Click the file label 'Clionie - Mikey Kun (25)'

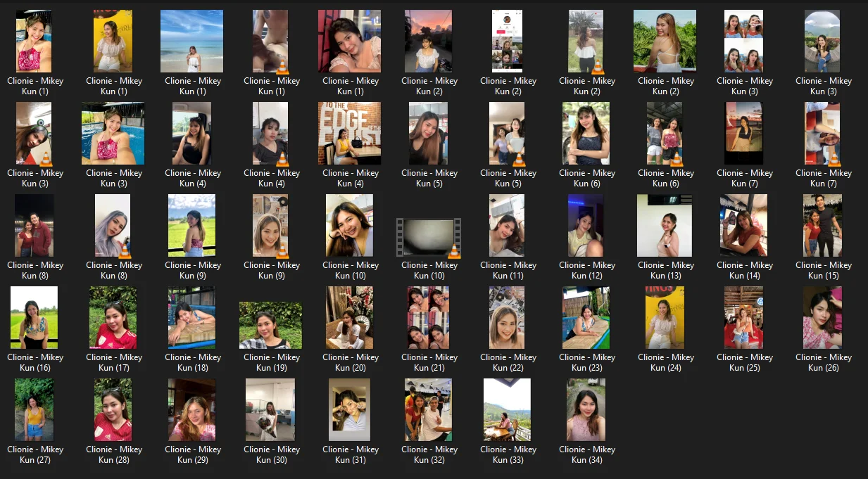(x=745, y=362)
